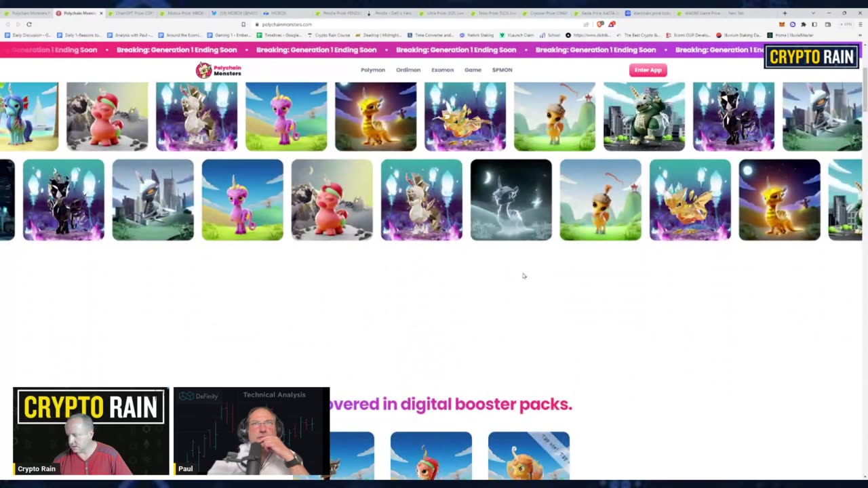Open the Analysis with Paul bookmark
The image size is (868, 488).
[130, 35]
